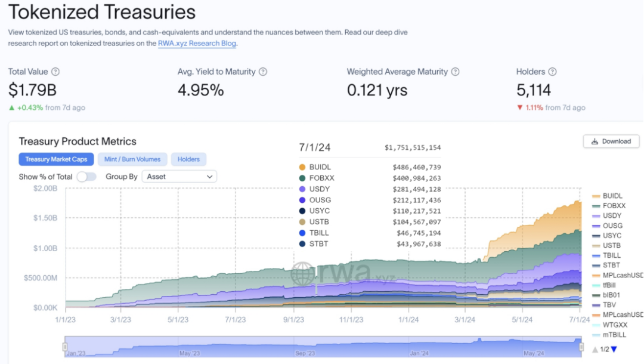644x364 pixels.
Task: Click info icon beside Avg. Yield to Maturity
Action: click(x=263, y=72)
